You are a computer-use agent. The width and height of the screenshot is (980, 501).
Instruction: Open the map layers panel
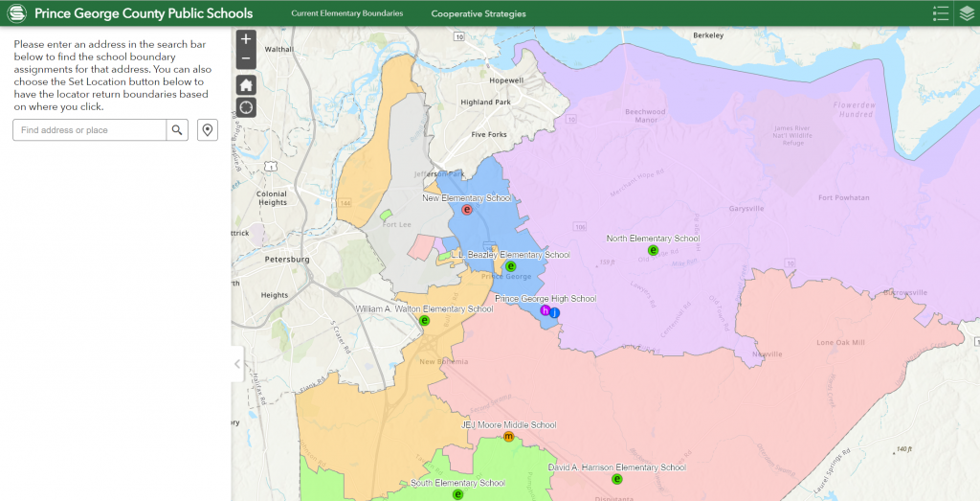click(967, 13)
